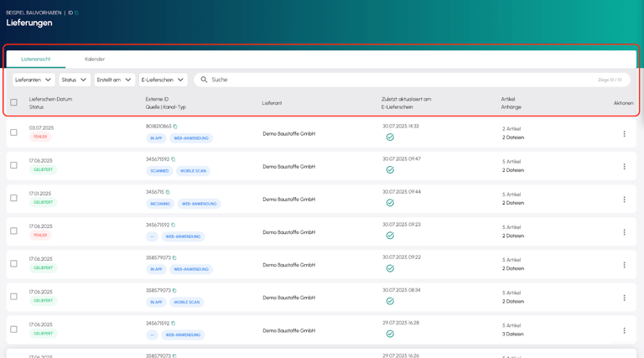Click the FEHLER badge on 03.07.2025 delivery
The image size is (644, 358).
[40, 137]
